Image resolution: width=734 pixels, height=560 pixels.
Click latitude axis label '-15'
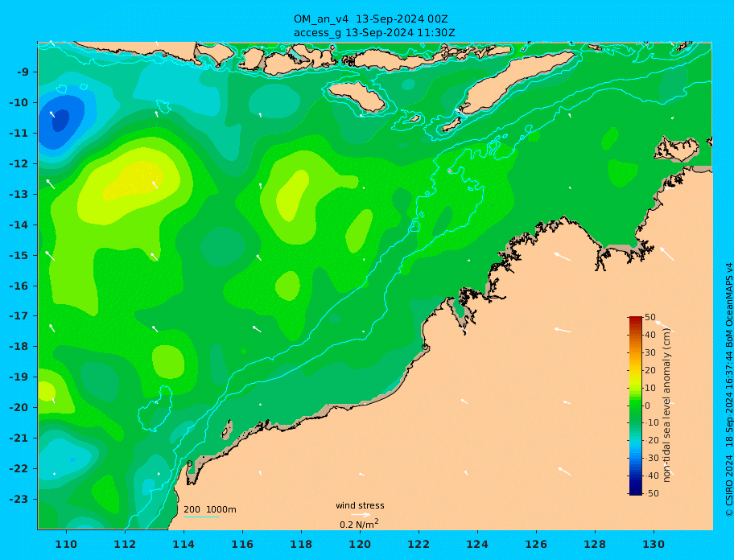coord(19,255)
